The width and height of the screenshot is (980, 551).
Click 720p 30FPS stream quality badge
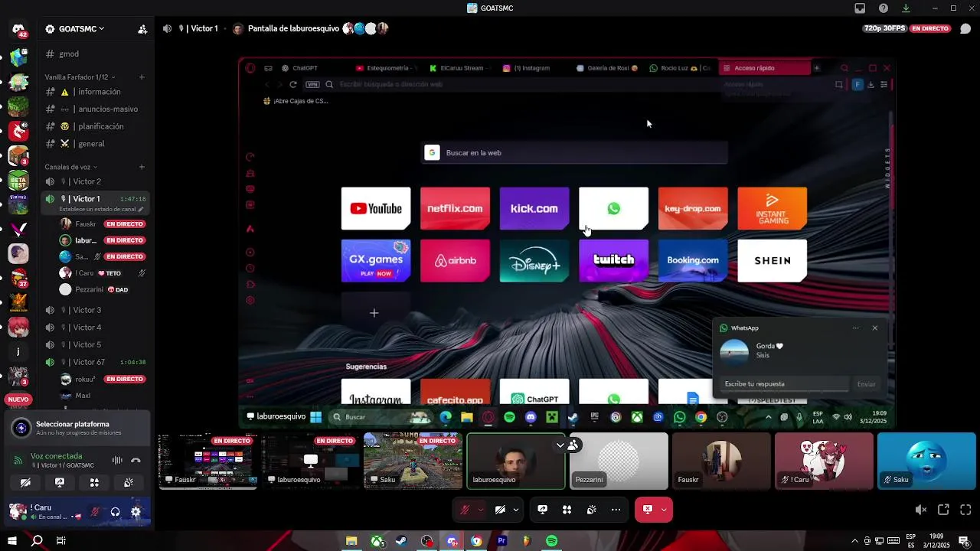tap(884, 28)
